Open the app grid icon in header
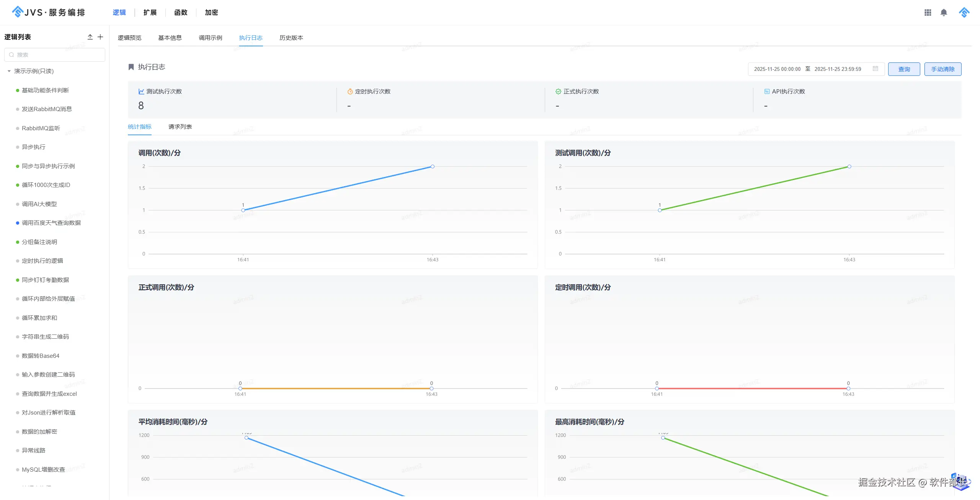The image size is (980, 500). pos(928,13)
